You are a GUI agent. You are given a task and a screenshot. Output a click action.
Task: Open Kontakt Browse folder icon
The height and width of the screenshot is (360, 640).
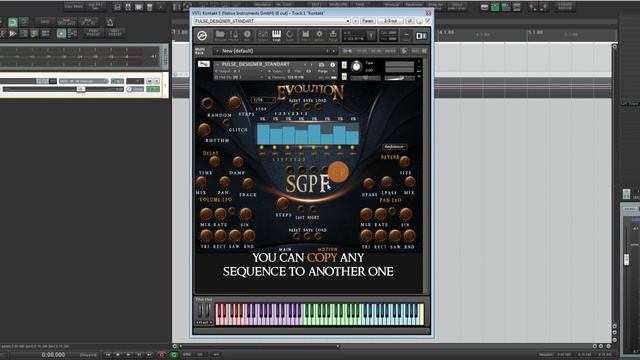coord(220,35)
